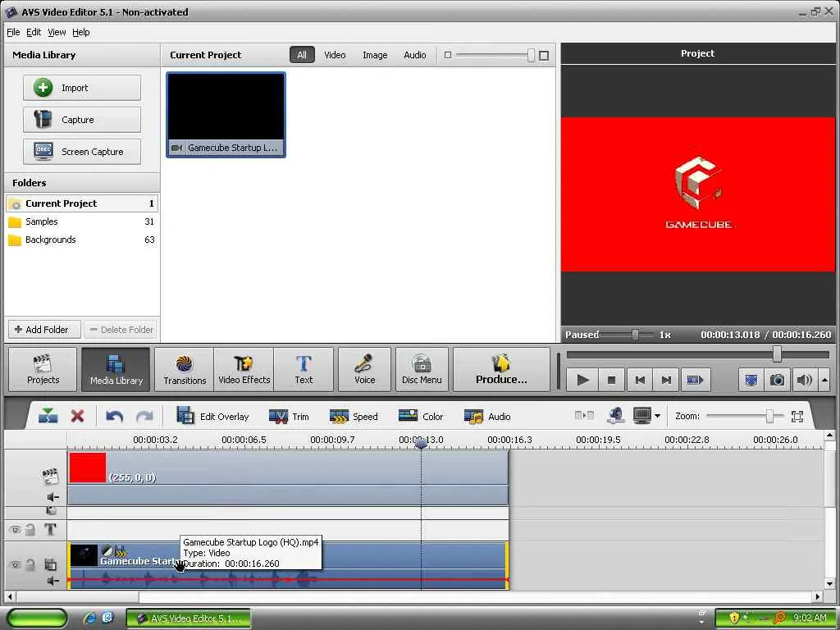
Task: Open the Text panel
Action: click(x=304, y=370)
